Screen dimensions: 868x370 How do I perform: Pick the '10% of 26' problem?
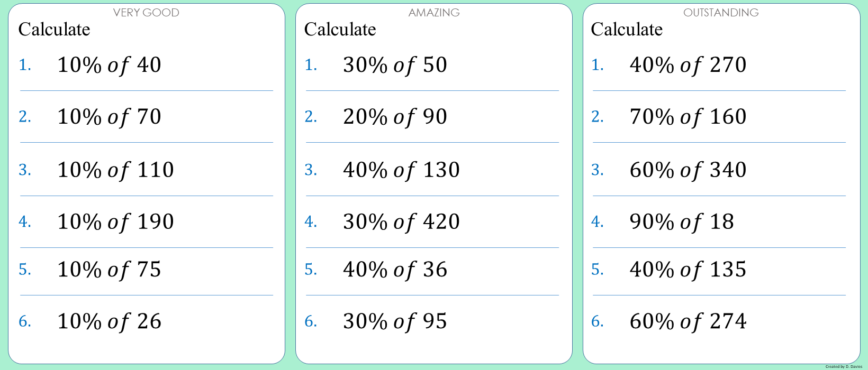coord(109,321)
